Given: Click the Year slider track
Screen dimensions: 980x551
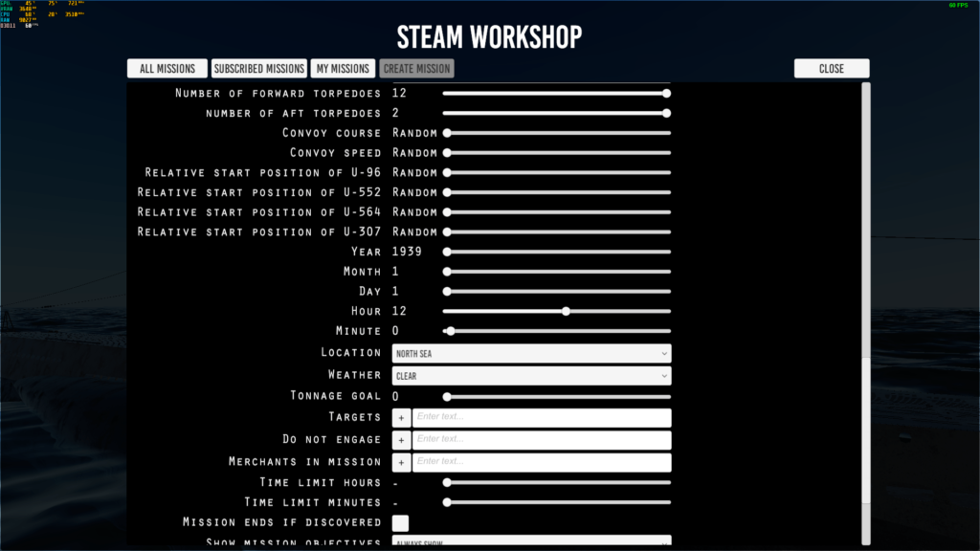Looking at the screenshot, I should click(x=556, y=252).
